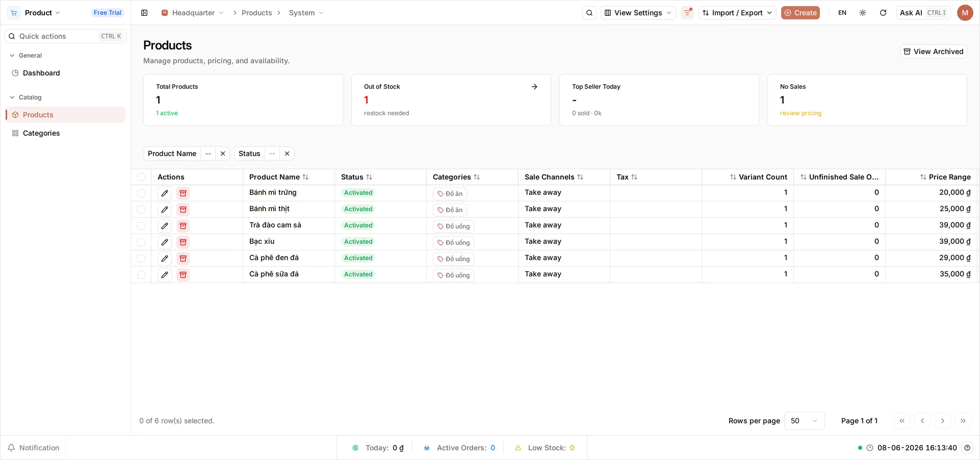Archive the Trà đào cam sả product
980x460 pixels.
(x=183, y=226)
